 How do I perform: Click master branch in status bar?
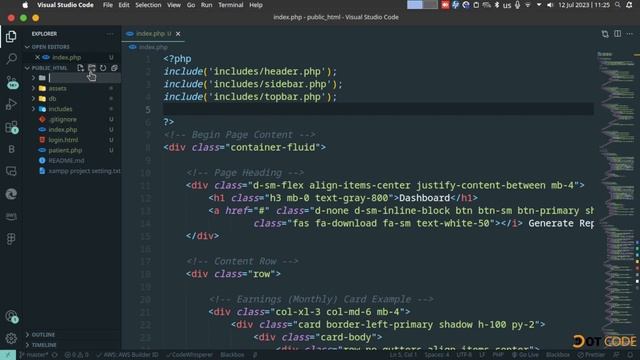(33, 355)
